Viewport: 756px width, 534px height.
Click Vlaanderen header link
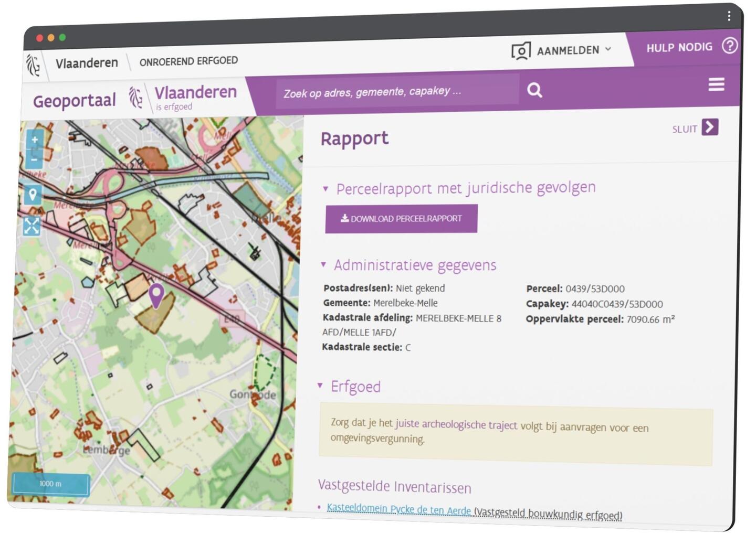87,63
